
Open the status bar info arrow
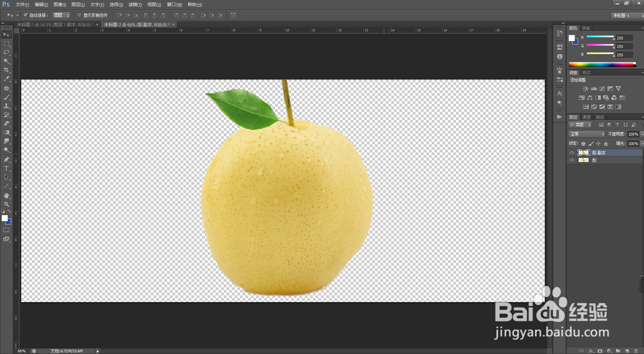point(98,351)
